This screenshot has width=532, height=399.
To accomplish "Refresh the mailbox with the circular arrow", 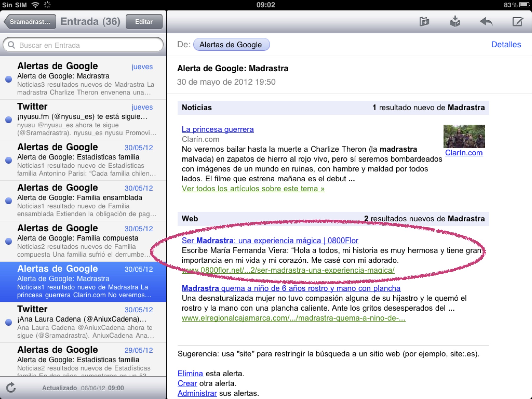I will (11, 388).
